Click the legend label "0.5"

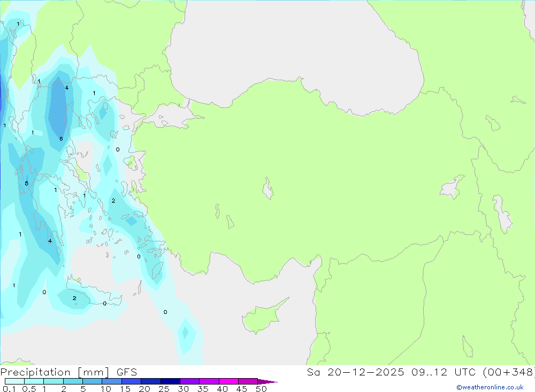tap(29, 389)
